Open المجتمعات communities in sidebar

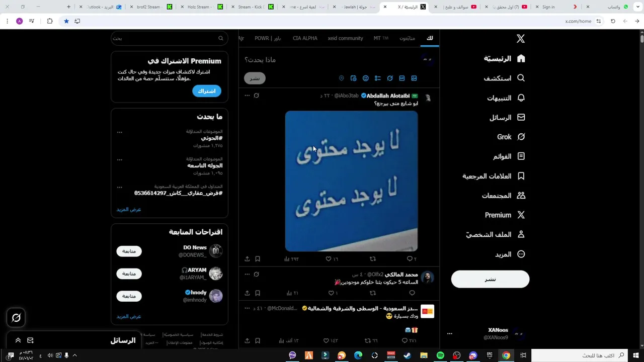(x=504, y=196)
